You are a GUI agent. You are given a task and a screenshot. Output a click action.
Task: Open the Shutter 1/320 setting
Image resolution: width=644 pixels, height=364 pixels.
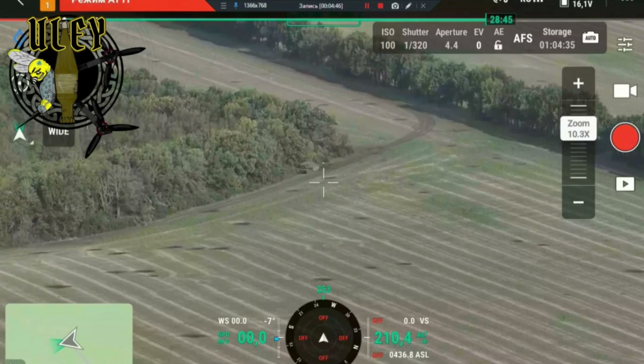tap(415, 39)
